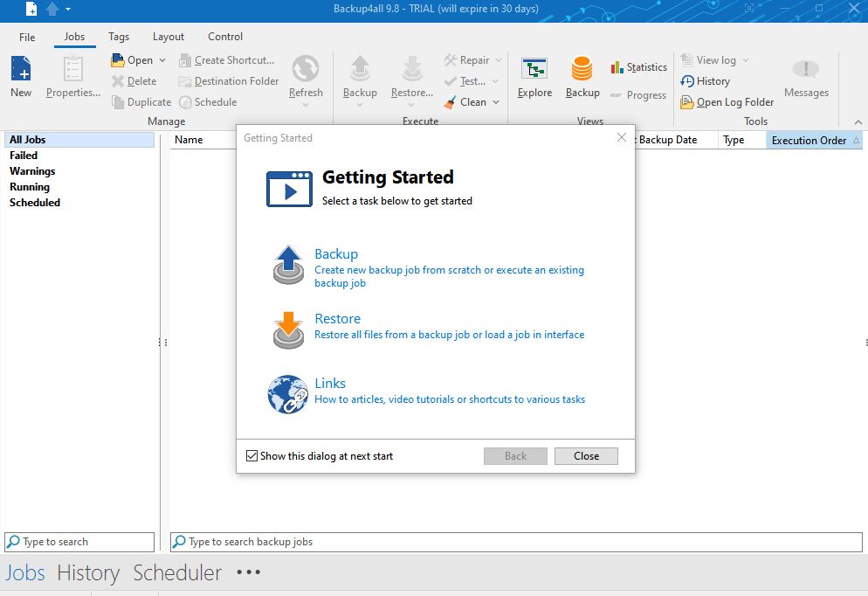The height and width of the screenshot is (596, 868).
Task: Click the Backup task link in Getting Started
Action: (336, 253)
